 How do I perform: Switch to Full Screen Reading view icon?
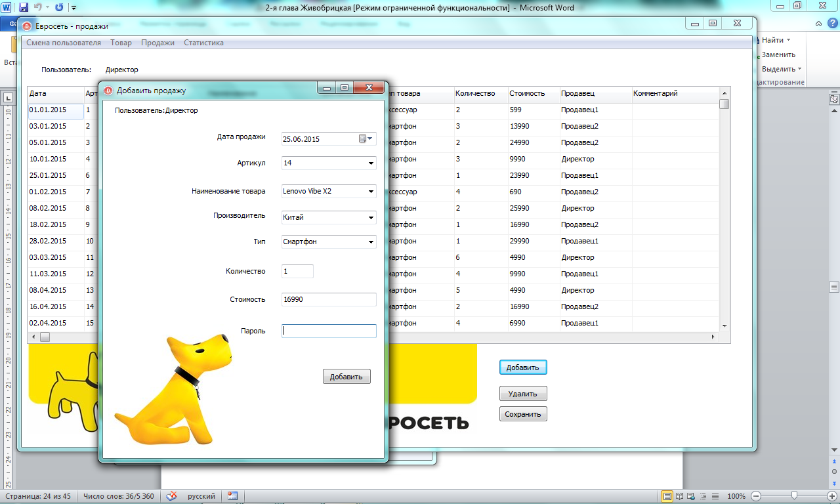pos(680,496)
